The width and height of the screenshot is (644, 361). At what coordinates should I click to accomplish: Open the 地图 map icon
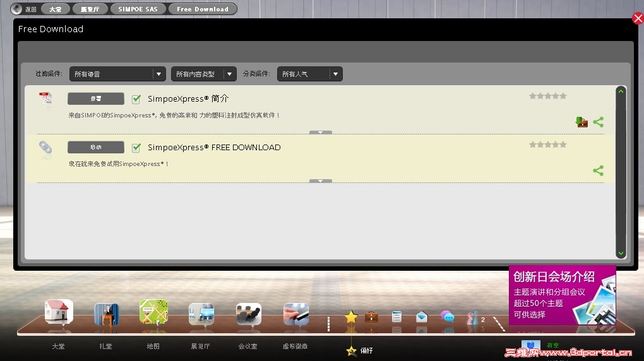coord(153,312)
